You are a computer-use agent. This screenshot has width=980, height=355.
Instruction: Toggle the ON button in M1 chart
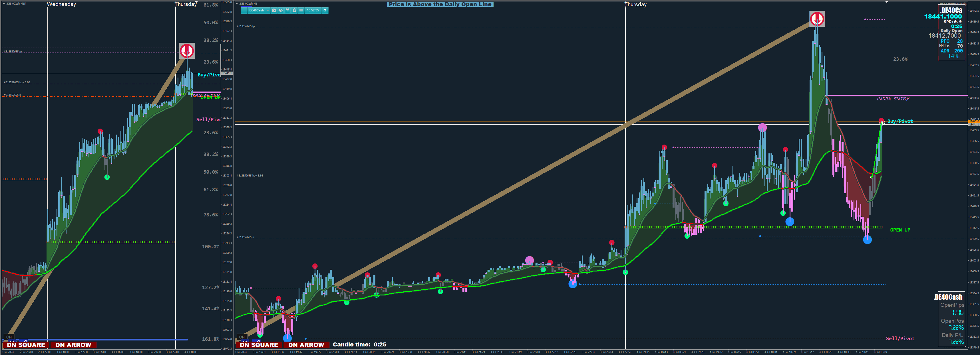pyautogui.click(x=242, y=337)
